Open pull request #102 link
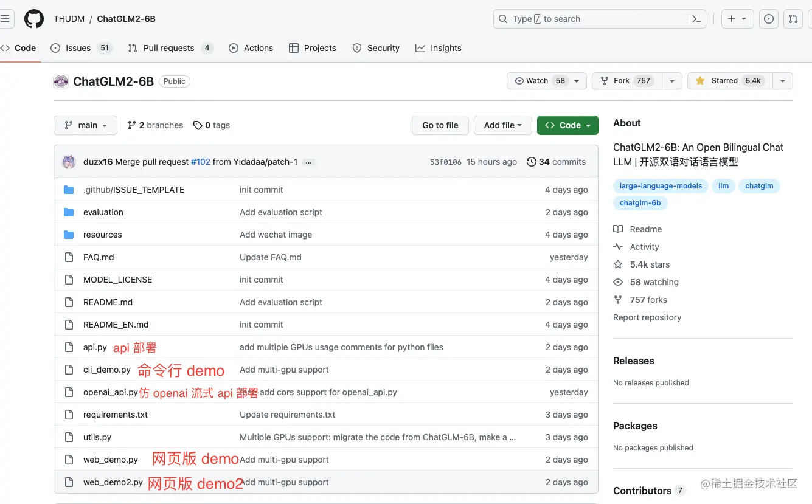 (x=201, y=162)
